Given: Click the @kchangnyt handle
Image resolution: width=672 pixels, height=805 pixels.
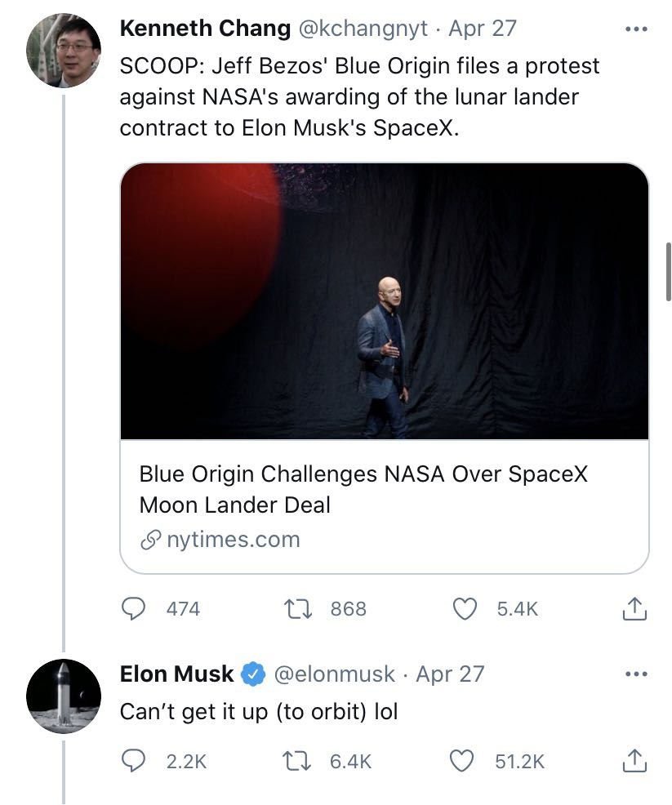Looking at the screenshot, I should point(366,29).
